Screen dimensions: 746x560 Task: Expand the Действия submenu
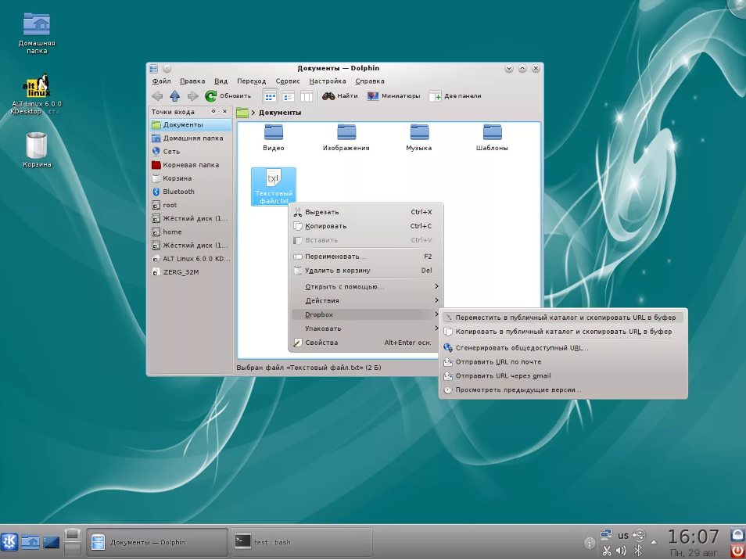click(365, 300)
